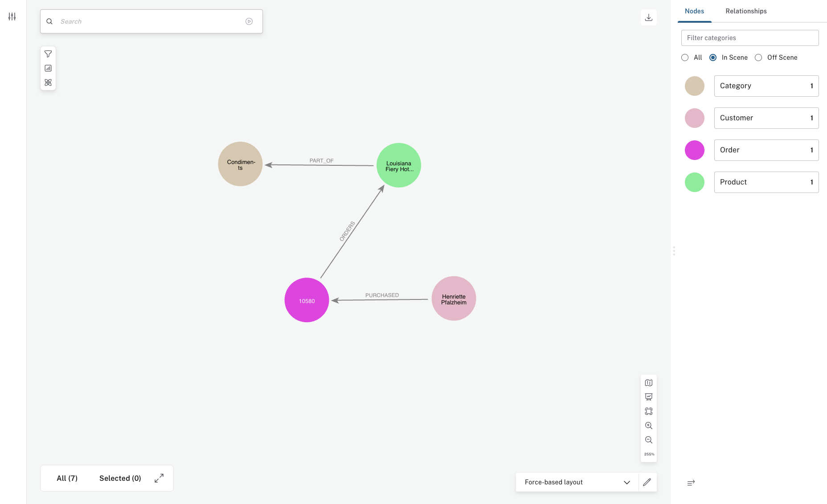Switch to the Relationships tab

(746, 11)
